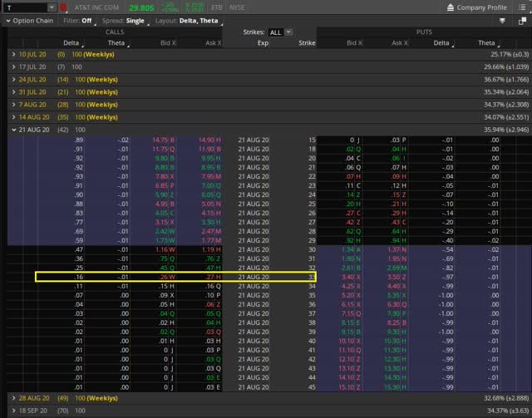Open the Company Profile panel

point(476,7)
